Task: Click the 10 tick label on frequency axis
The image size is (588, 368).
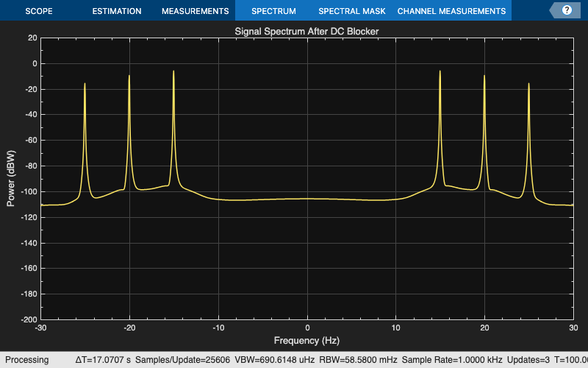Action: [x=395, y=328]
